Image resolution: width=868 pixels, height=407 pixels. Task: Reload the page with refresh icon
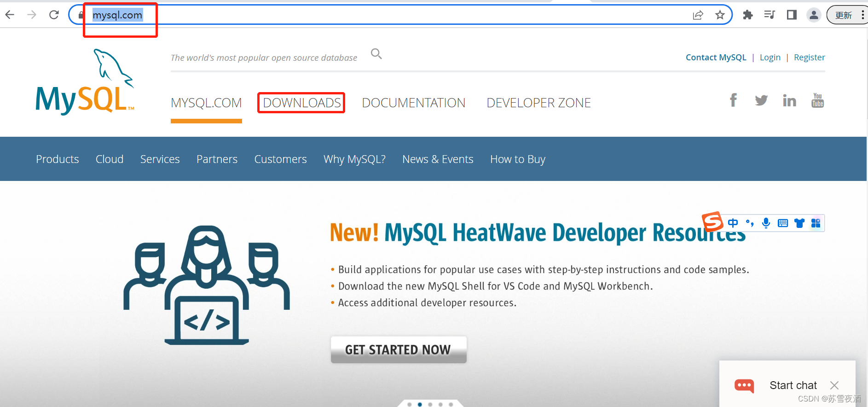pos(54,15)
